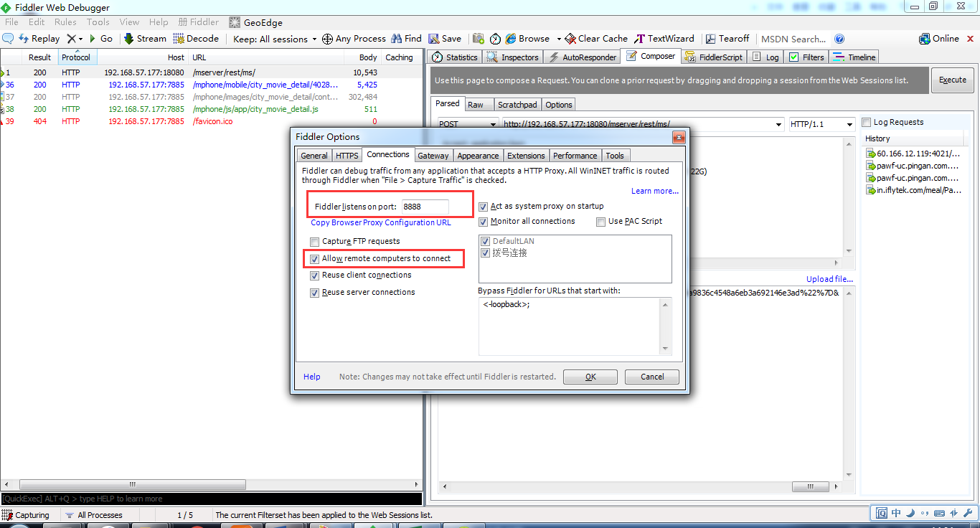This screenshot has width=980, height=528.
Task: Open the File menu
Action: pos(11,22)
